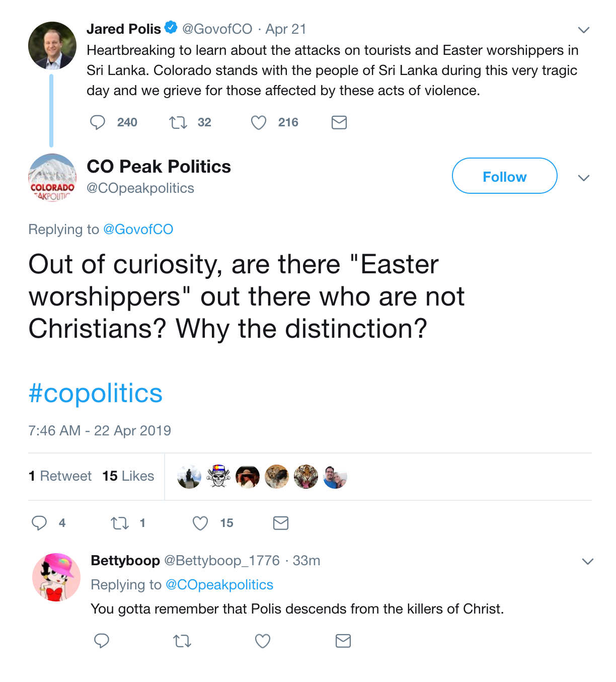The image size is (616, 682).
Task: Send Jared Polis's tweet via direct message
Action: coord(339,122)
